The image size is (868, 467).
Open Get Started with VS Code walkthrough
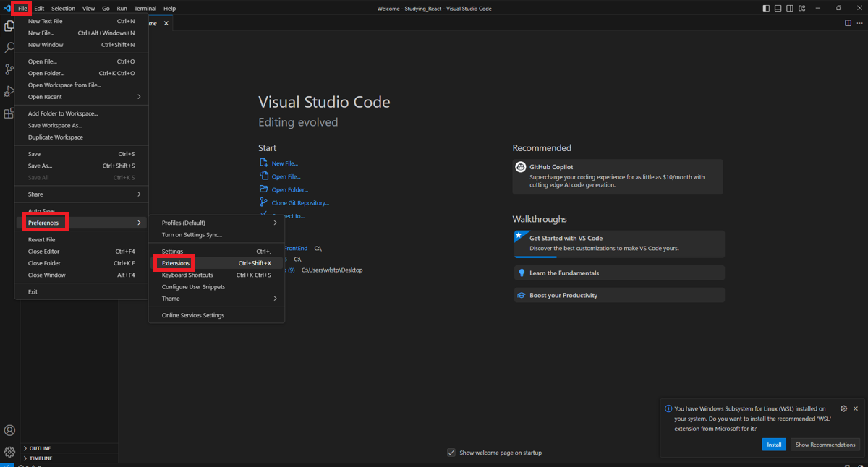click(x=619, y=244)
